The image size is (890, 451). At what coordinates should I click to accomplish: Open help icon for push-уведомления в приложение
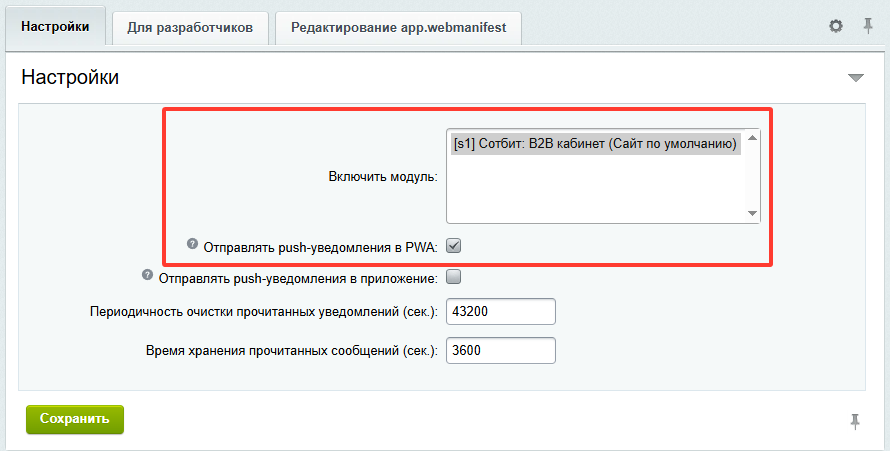148,275
